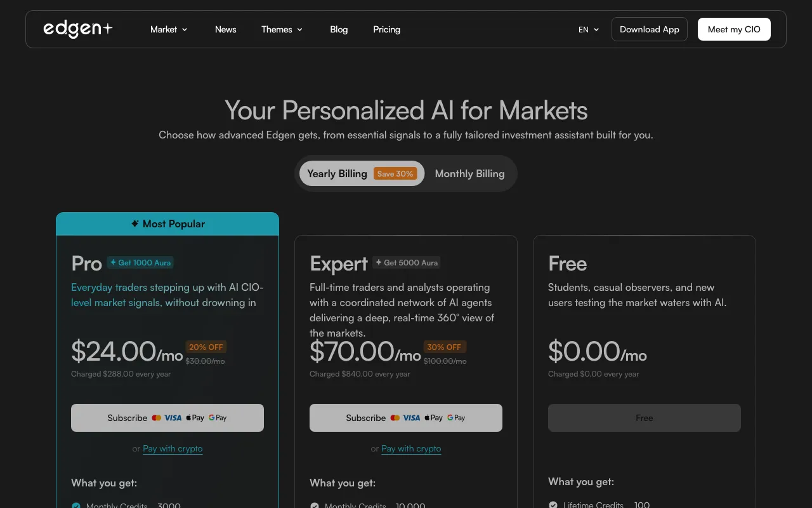This screenshot has height=508, width=812.
Task: Click the strikethrough $30.00/mo price
Action: pos(205,361)
